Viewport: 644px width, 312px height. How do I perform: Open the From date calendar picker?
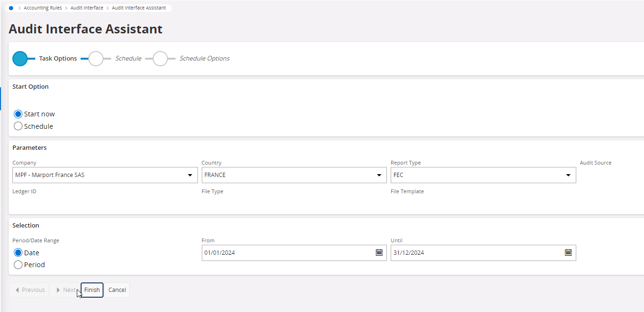(x=379, y=253)
